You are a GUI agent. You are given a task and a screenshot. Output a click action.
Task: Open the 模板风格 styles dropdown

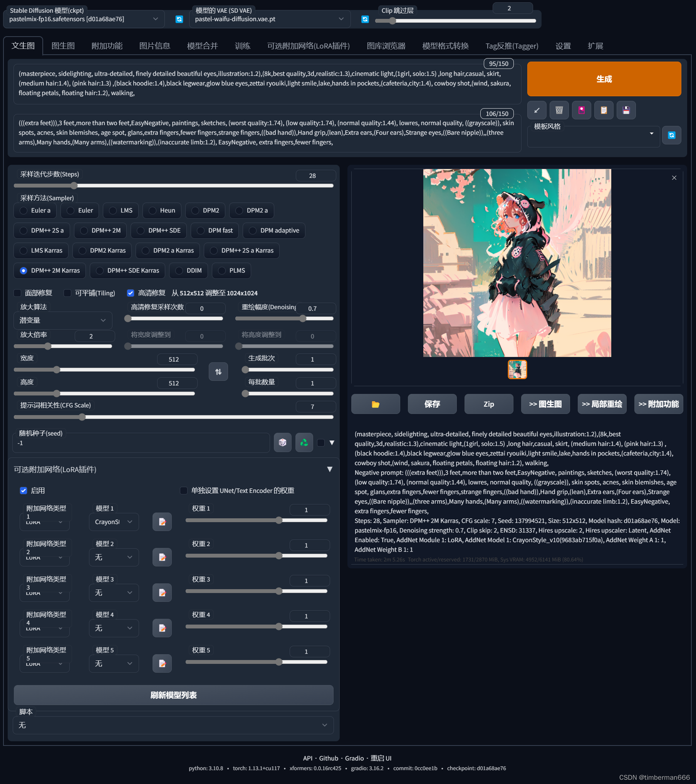coord(594,137)
